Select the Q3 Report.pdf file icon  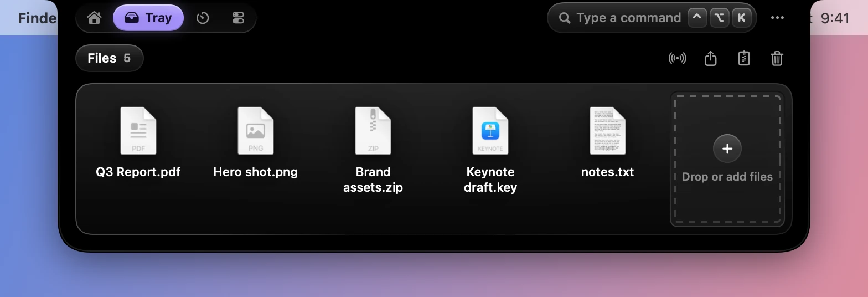click(x=138, y=131)
